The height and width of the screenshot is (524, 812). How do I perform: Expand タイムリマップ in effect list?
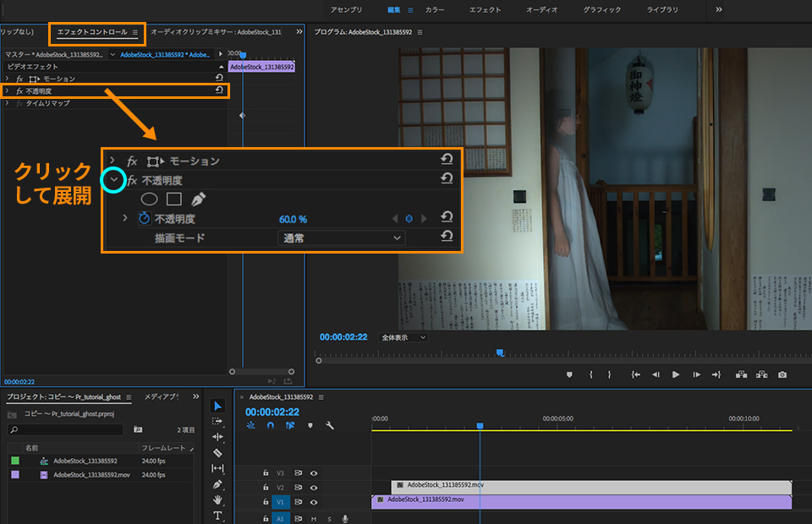tap(7, 103)
